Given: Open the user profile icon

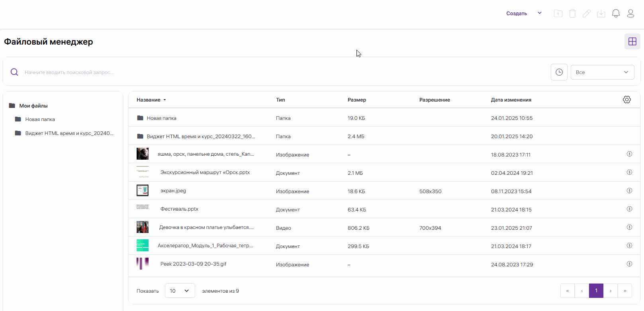Looking at the screenshot, I should tap(630, 14).
